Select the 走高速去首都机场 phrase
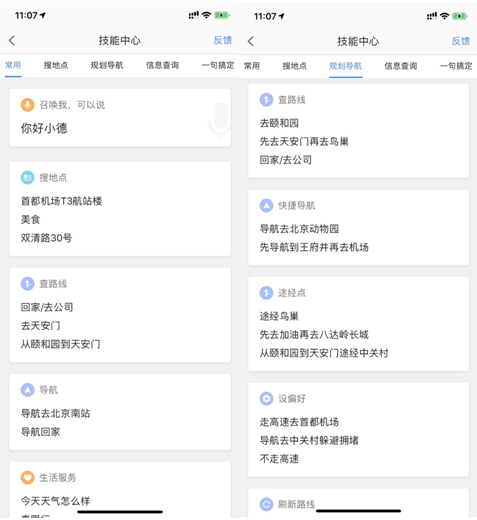The width and height of the screenshot is (477, 520). [299, 422]
